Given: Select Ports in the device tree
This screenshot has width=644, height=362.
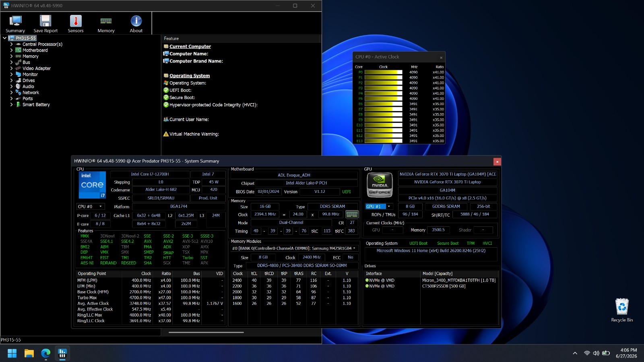Looking at the screenshot, I should click(x=27, y=99).
